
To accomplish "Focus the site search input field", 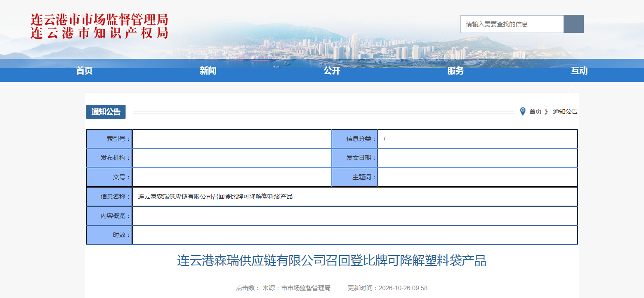I will 512,24.
